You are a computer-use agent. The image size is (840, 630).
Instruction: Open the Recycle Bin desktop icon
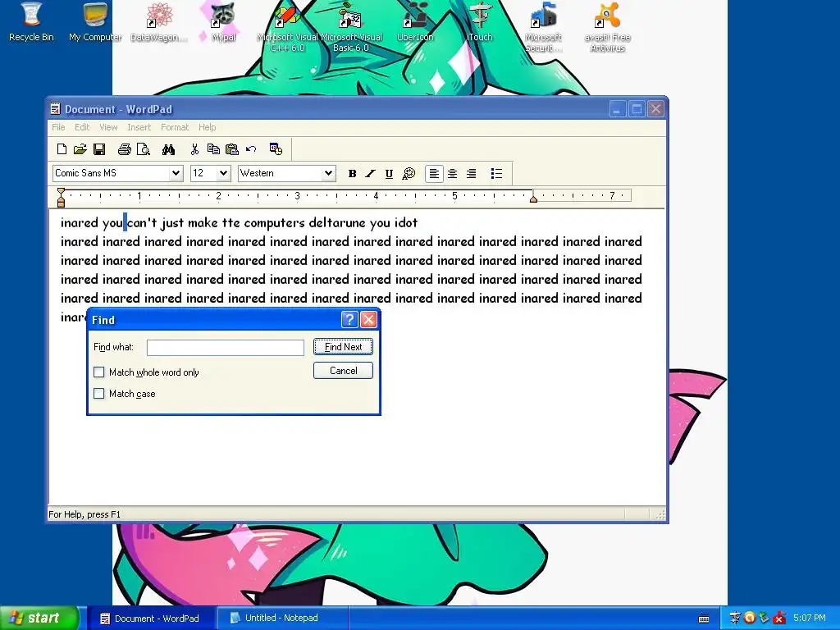tap(31, 22)
